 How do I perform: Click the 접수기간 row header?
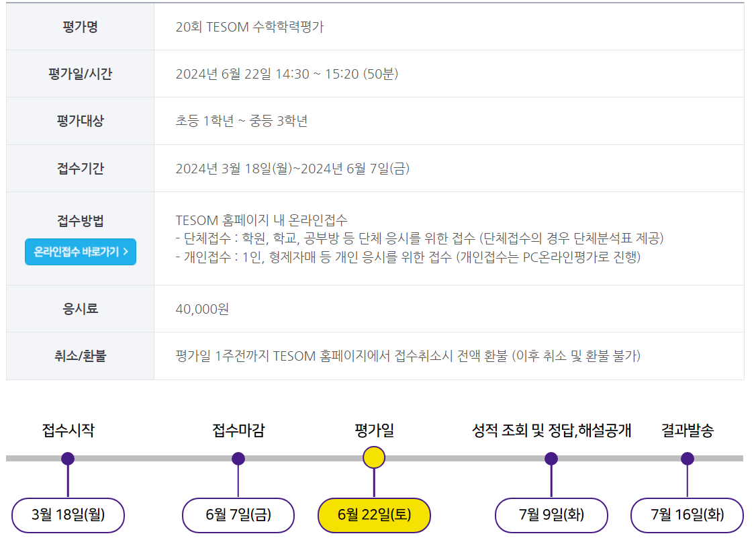click(x=79, y=168)
